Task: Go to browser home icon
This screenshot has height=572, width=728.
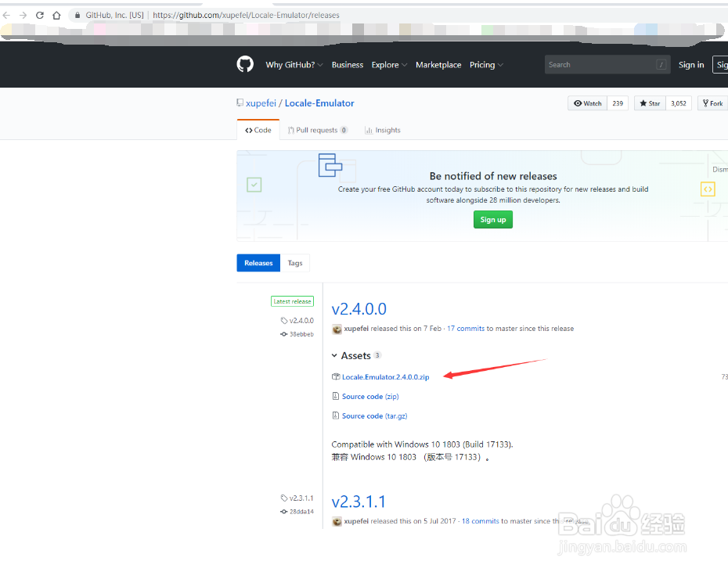Action: (x=56, y=16)
